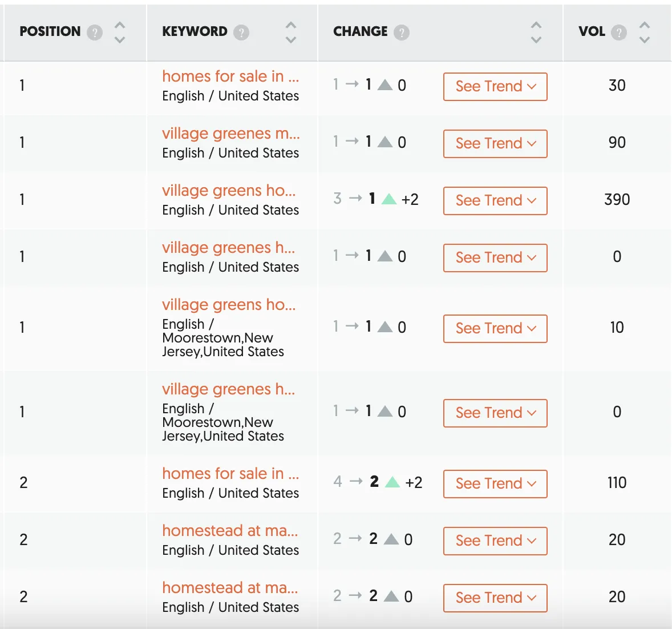This screenshot has width=672, height=629.
Task: Expand See Trend for volume 390 row
Action: [x=495, y=200]
